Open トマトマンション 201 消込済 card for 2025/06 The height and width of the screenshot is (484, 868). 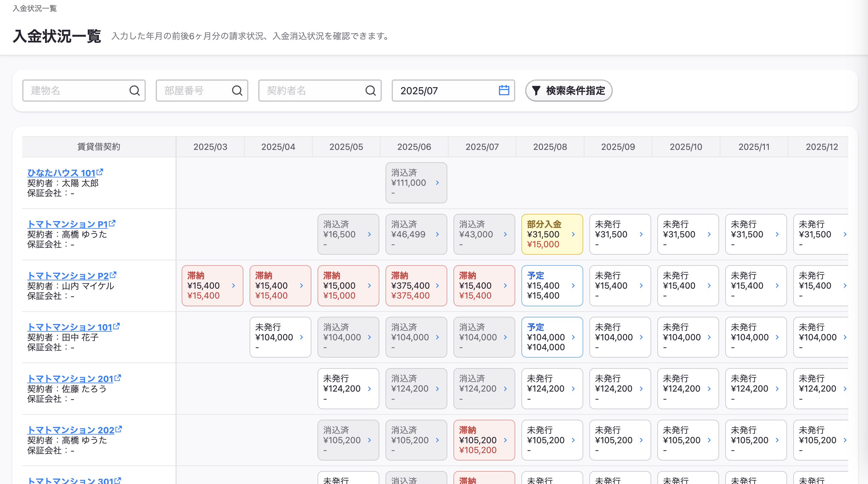(416, 388)
